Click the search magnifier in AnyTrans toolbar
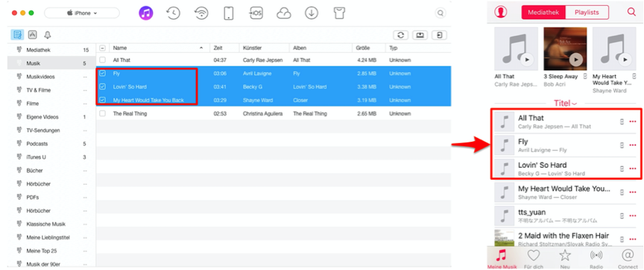 [441, 13]
